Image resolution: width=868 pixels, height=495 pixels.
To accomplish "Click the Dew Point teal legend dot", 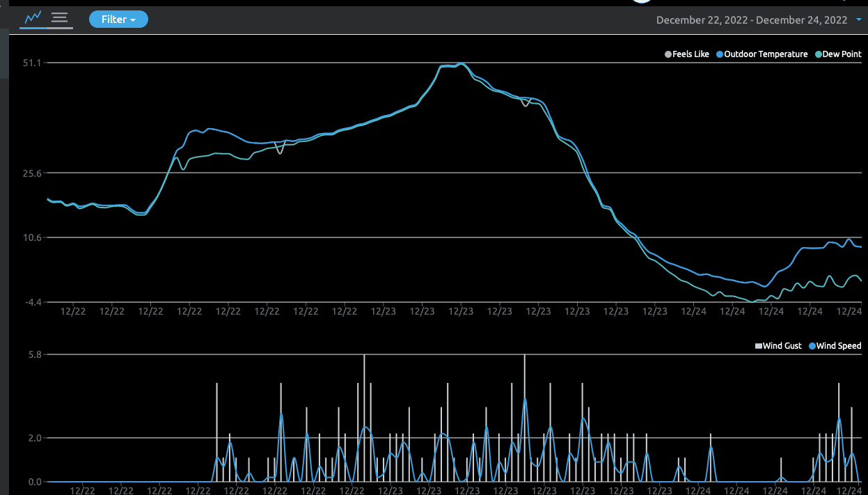I will pyautogui.click(x=819, y=54).
